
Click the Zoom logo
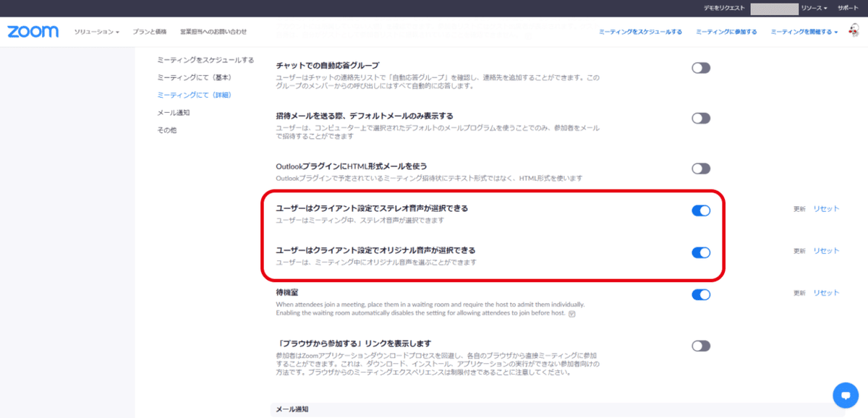pyautogui.click(x=33, y=31)
